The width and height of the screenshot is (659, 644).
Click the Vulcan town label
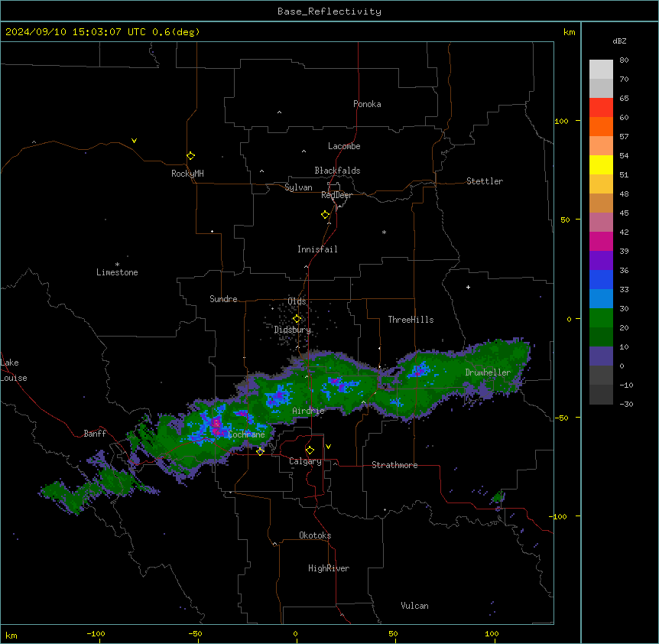pyautogui.click(x=415, y=606)
